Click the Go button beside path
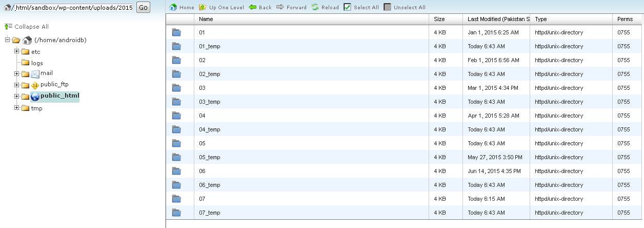Viewport: 644px width, 228px height. [143, 7]
